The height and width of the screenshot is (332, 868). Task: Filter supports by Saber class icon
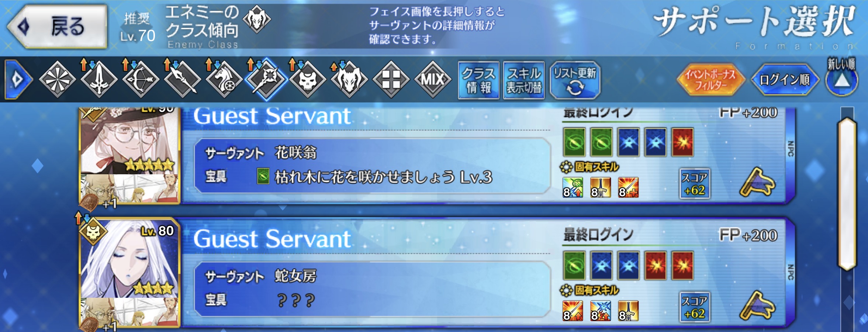click(x=99, y=79)
